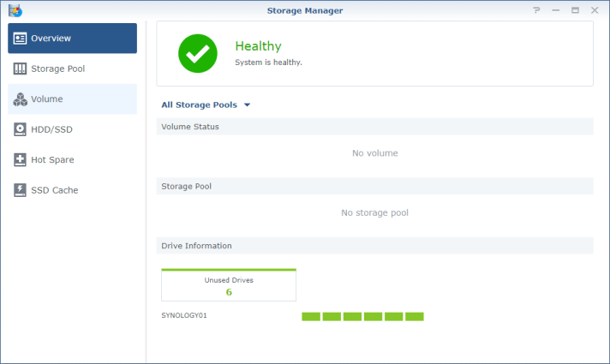Click the fifth green drive indicator
The height and width of the screenshot is (364, 610).
point(393,317)
